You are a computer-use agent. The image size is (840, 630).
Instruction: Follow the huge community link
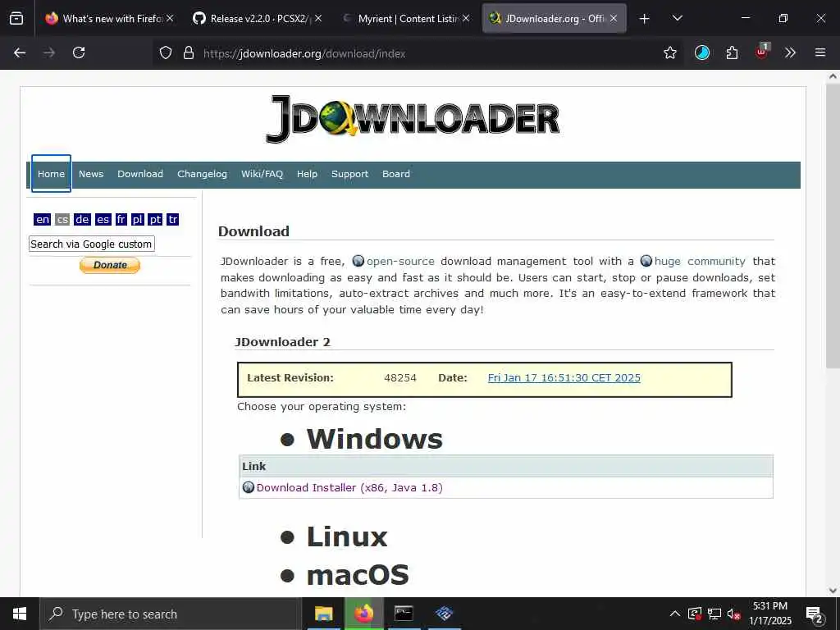pos(700,261)
